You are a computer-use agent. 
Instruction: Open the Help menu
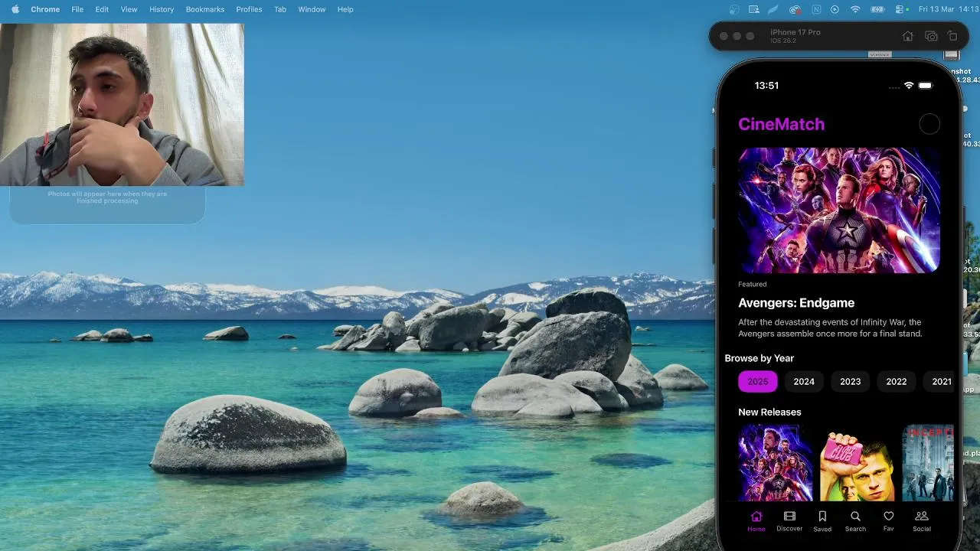[x=345, y=9]
